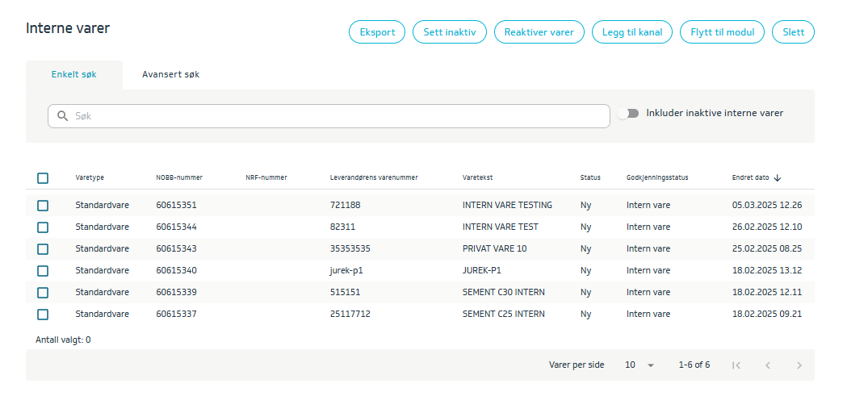Viewport: 868px width, 396px height.
Task: Tick checkbox for SEMENT C30 INTERN row
Action: click(43, 293)
